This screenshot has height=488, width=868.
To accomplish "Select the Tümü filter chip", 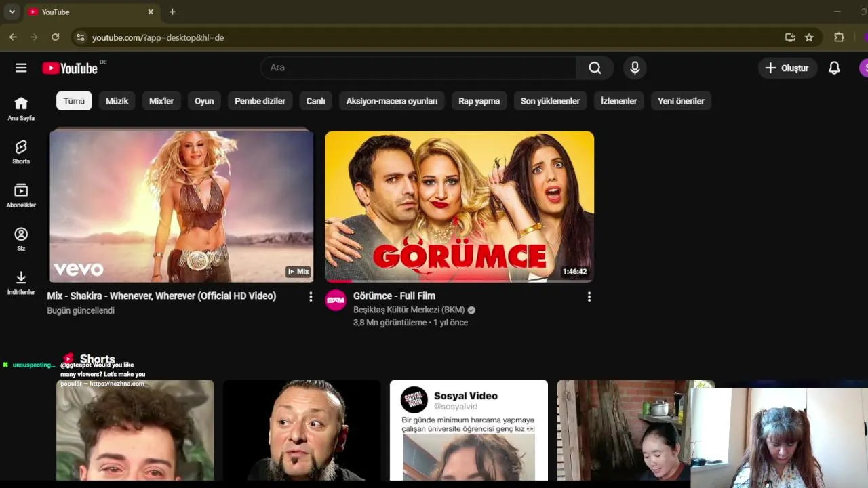I will [x=74, y=101].
